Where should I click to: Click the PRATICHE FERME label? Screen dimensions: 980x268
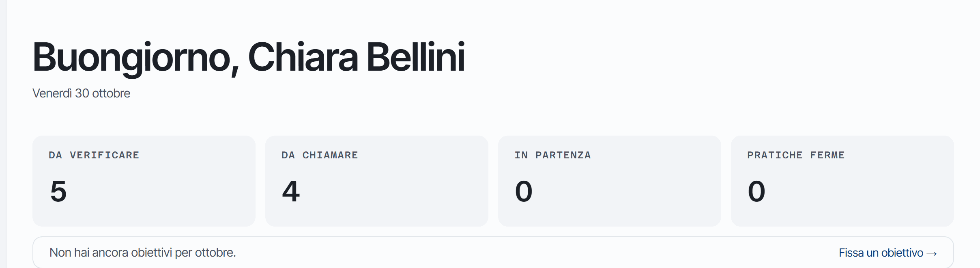point(796,155)
